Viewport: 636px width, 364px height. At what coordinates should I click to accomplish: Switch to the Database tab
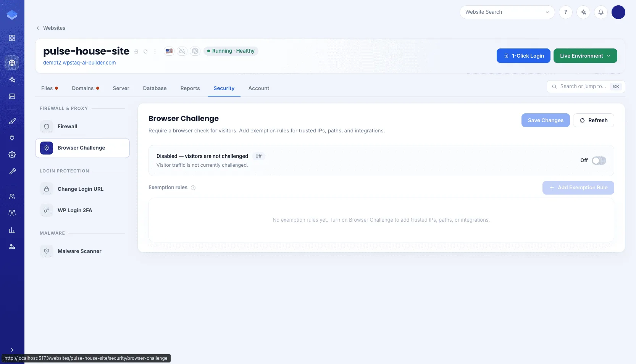(155, 88)
